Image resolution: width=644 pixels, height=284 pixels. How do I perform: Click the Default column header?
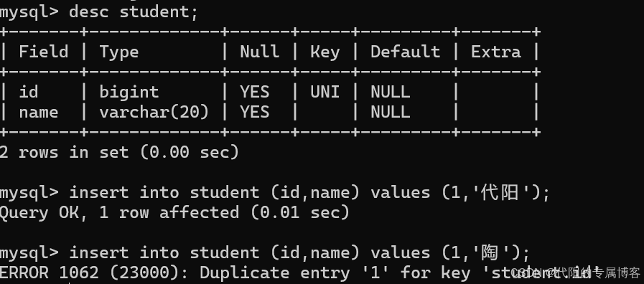[406, 52]
